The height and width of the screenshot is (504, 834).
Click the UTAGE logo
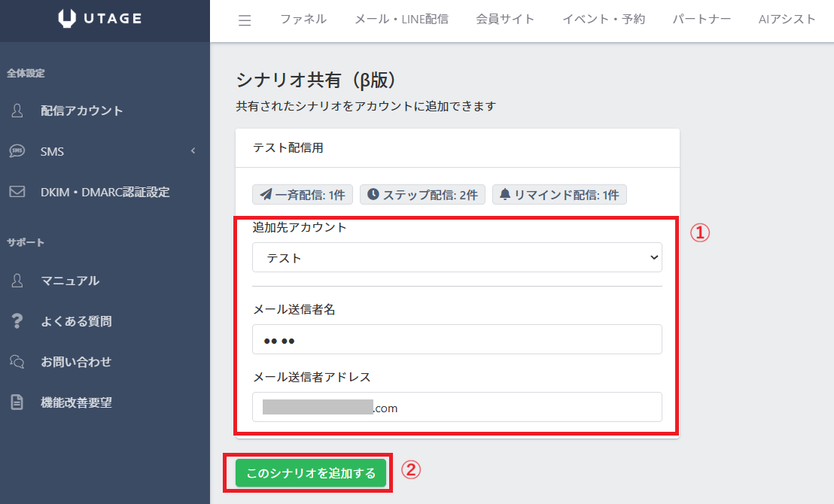(x=99, y=20)
